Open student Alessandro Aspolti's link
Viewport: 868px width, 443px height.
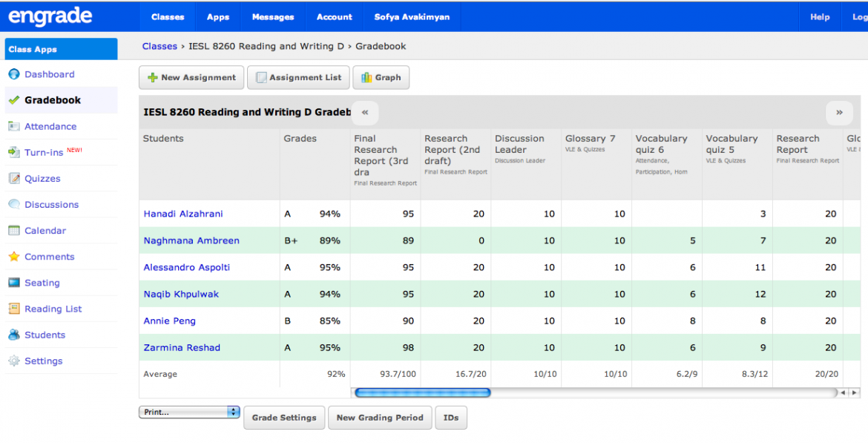(187, 267)
